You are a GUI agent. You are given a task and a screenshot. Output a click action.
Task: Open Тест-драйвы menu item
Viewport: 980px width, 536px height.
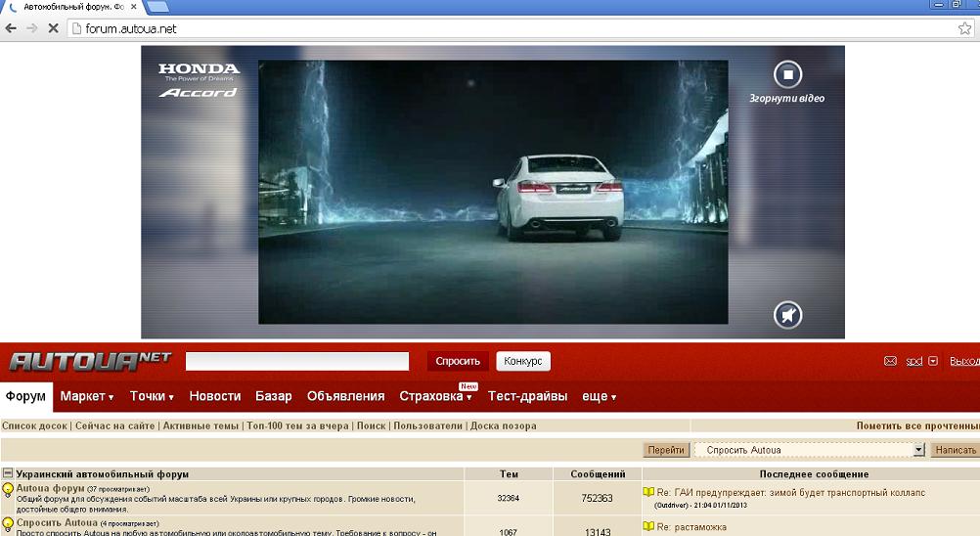coord(527,396)
